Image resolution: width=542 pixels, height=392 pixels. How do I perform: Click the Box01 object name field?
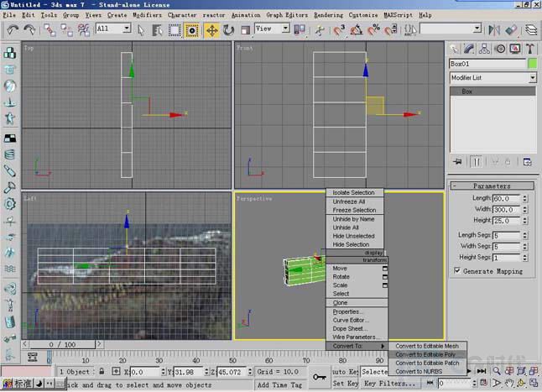point(487,64)
